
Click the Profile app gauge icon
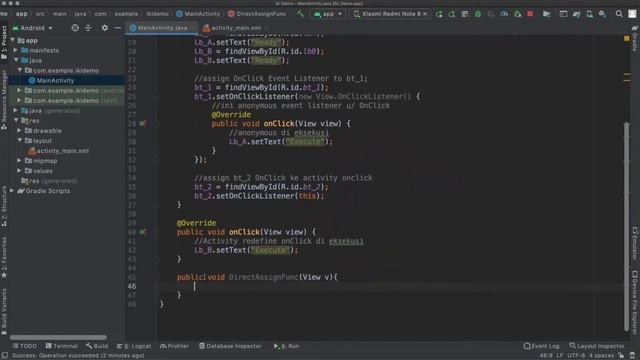pos(504,14)
